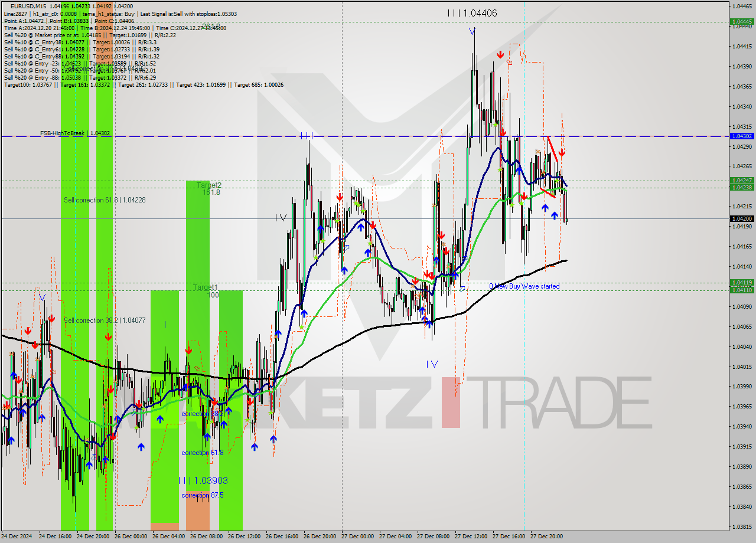Screen dimensions: 756x543
Task: Click the 1.04415 price axis label
Action: (x=742, y=46)
